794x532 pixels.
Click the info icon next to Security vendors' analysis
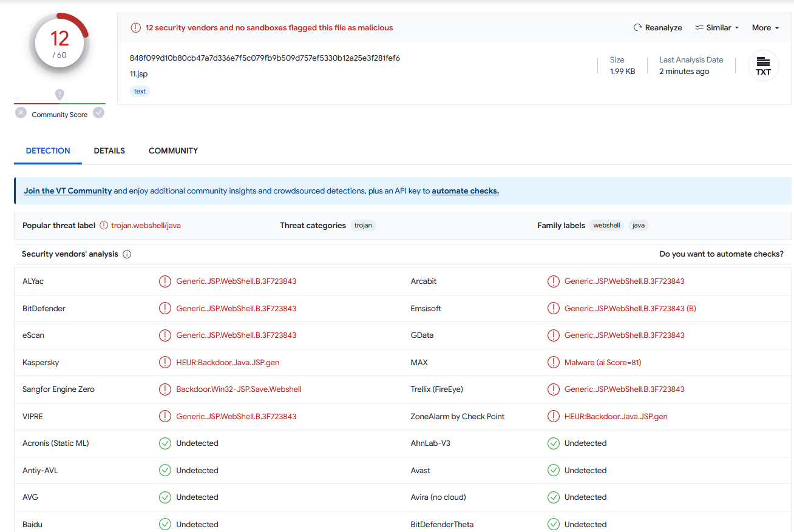(127, 254)
